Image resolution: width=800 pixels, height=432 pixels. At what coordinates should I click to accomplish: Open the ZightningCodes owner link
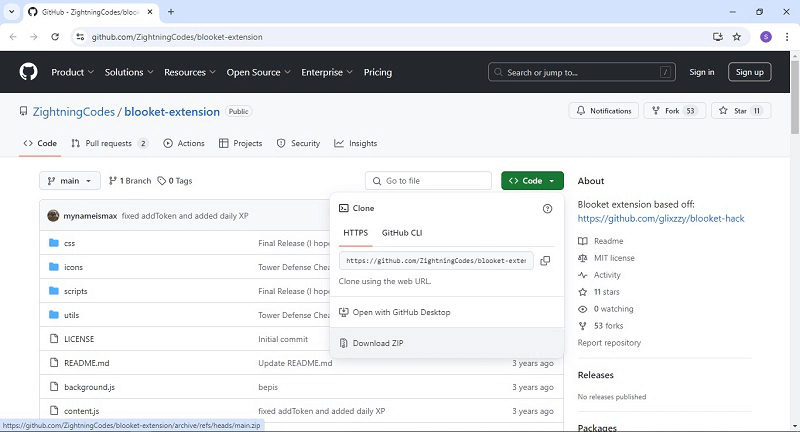point(74,112)
